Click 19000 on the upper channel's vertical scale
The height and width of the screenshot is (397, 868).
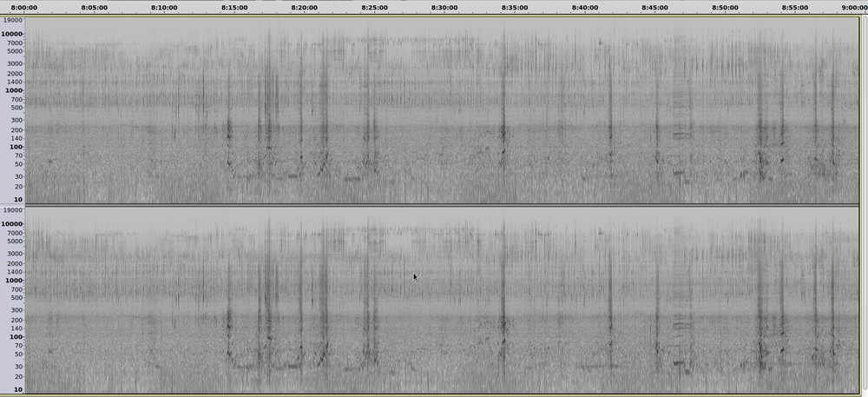pos(13,20)
